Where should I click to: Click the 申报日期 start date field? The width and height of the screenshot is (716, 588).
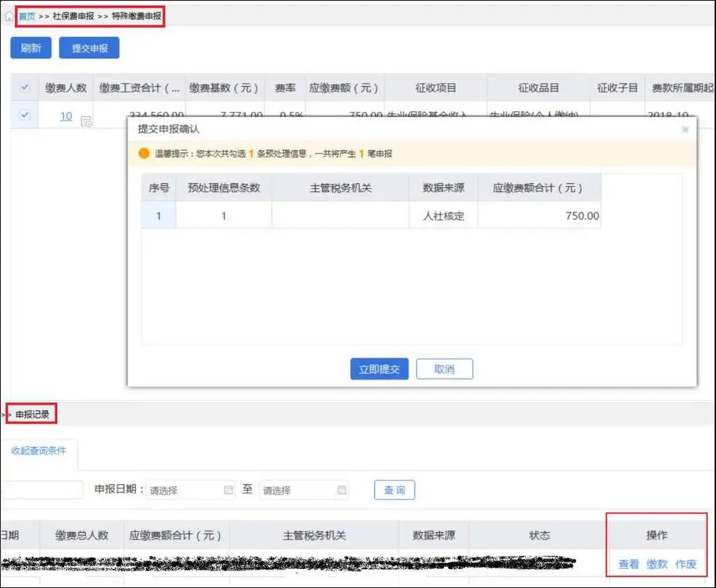(190, 491)
